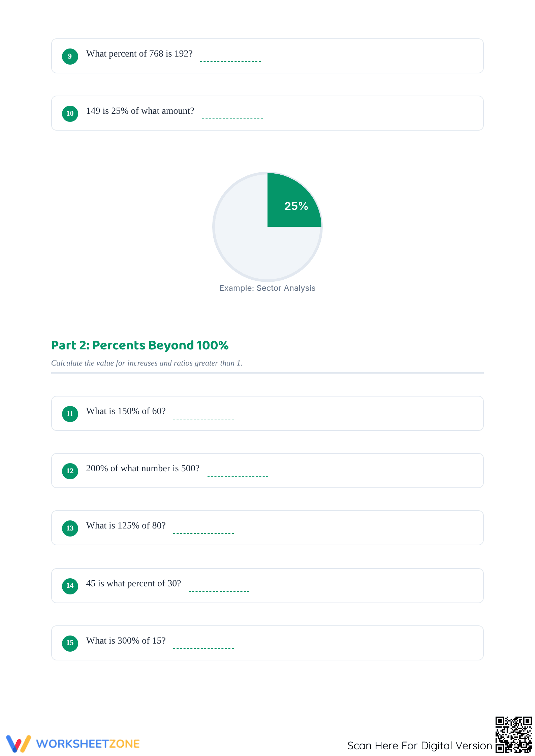
Task: Click the question 13 number badge
Action: (70, 528)
